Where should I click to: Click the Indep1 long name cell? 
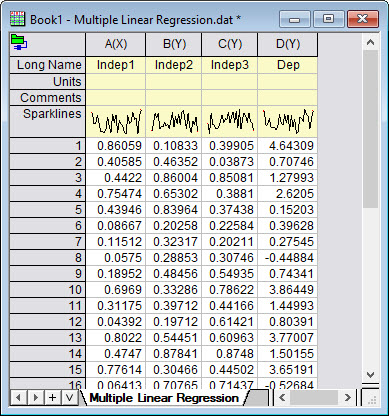click(x=116, y=65)
